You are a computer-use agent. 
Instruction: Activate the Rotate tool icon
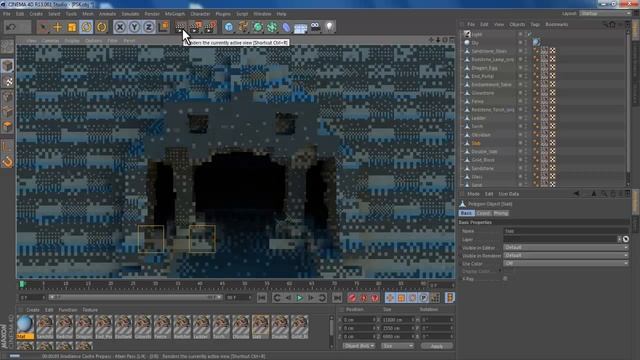(87, 27)
